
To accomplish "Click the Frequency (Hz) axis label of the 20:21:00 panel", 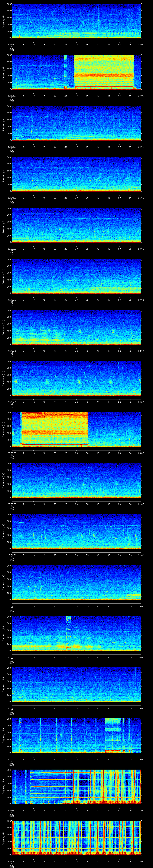I will pos(3,21).
